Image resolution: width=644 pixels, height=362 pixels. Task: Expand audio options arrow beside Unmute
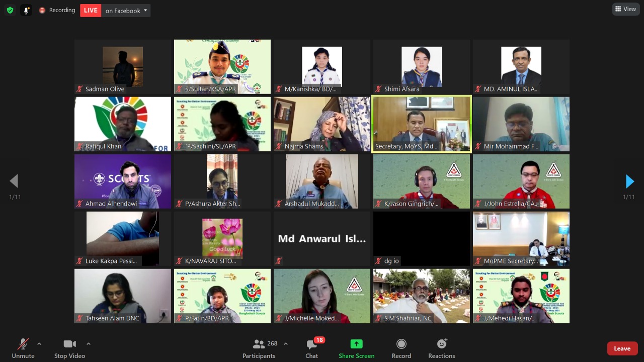coord(39,344)
